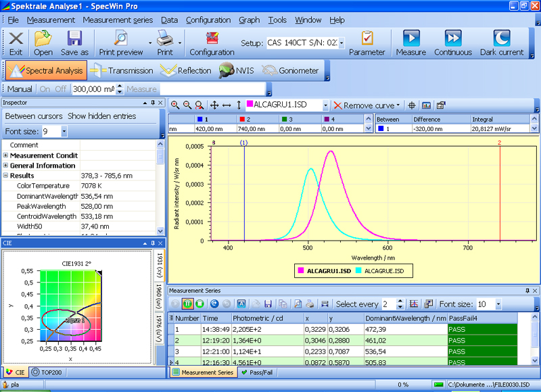Open the Graph menu
Image resolution: width=541 pixels, height=392 pixels.
click(249, 20)
